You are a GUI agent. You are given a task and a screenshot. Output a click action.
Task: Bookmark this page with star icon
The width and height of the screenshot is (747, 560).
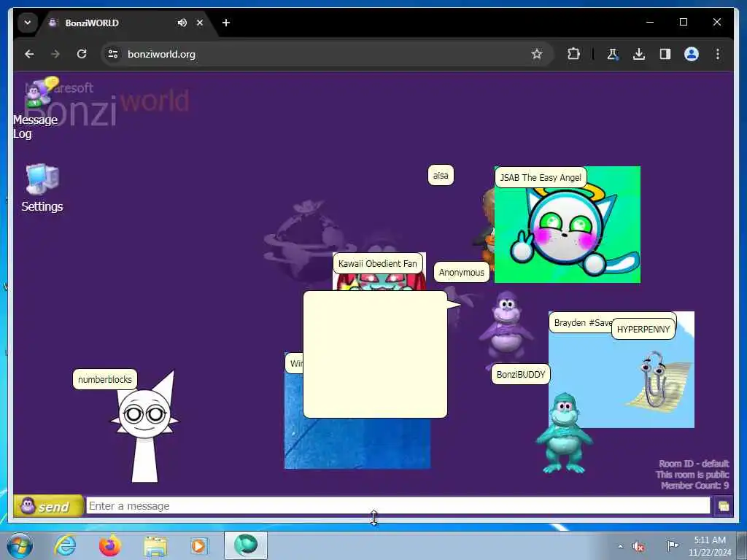pyautogui.click(x=537, y=54)
